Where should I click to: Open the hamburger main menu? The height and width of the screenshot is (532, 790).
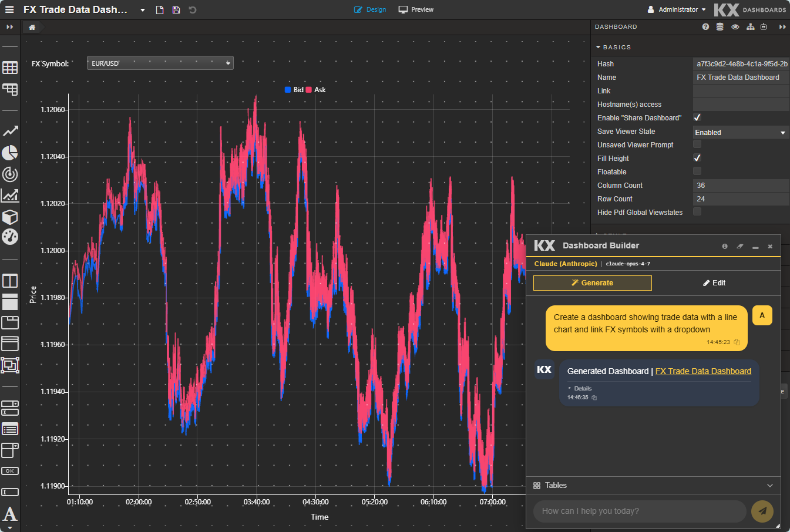[x=9, y=9]
